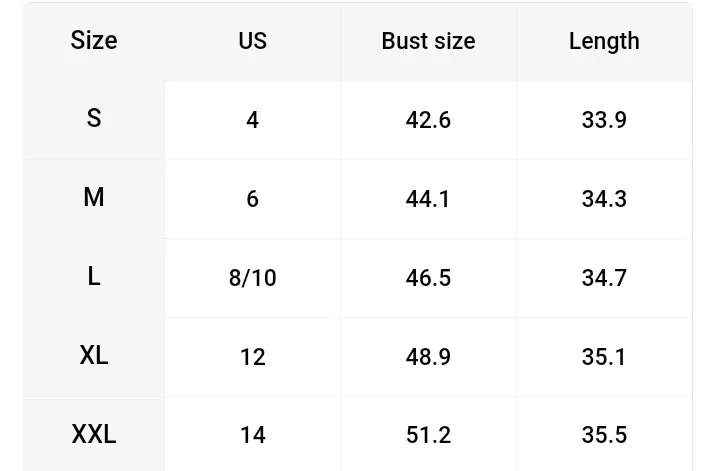Viewport: 720px width, 471px height.
Task: Click the bust value 42.6
Action: [x=428, y=120]
